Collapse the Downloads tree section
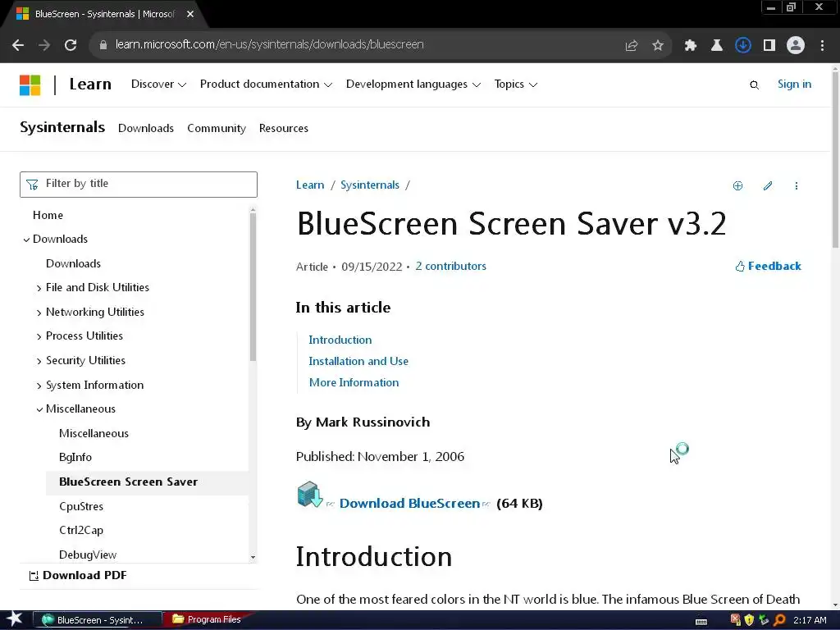 [26, 240]
